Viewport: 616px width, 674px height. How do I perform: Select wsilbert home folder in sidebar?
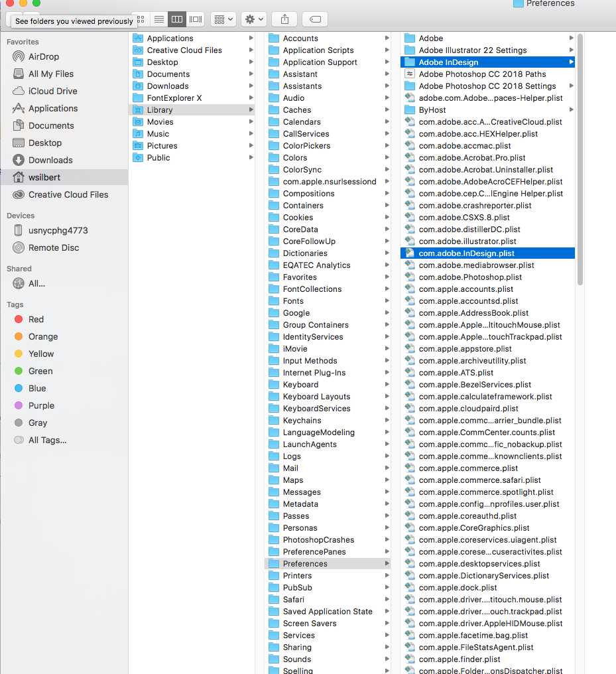click(x=64, y=177)
